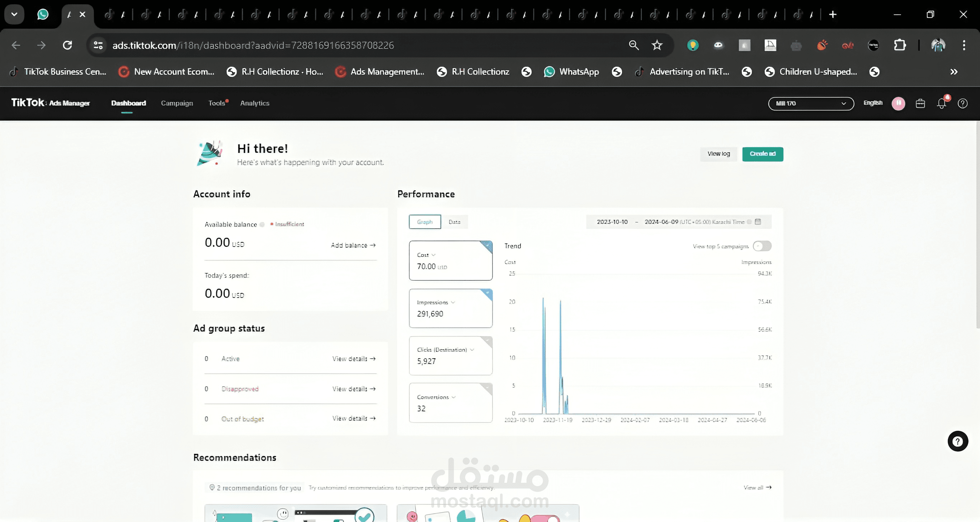
Task: Open the New Account Ecom bookmark
Action: (167, 71)
